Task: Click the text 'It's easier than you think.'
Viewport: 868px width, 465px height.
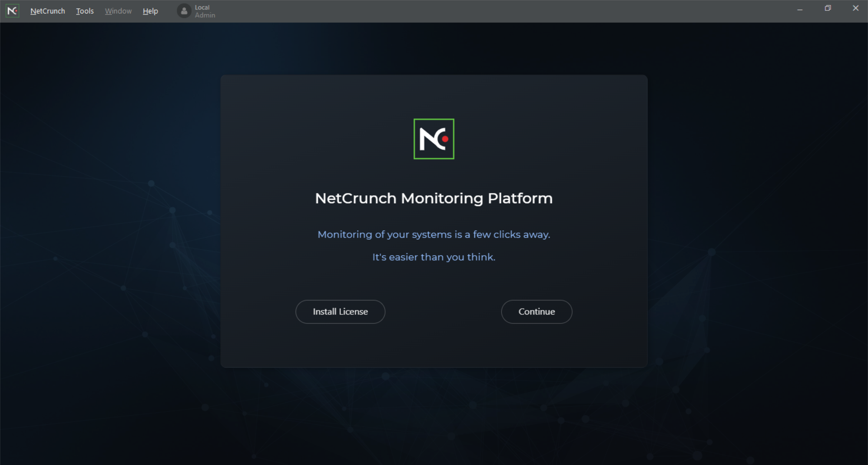Action: coord(434,257)
